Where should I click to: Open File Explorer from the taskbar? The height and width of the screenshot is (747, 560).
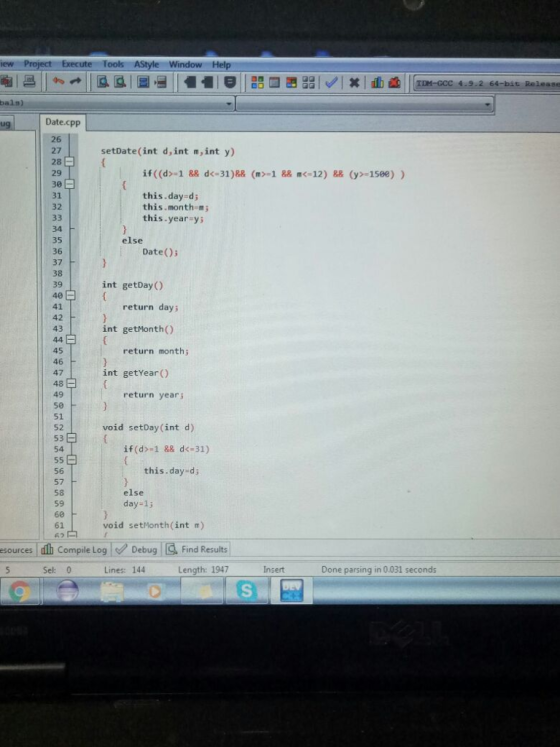(x=112, y=591)
